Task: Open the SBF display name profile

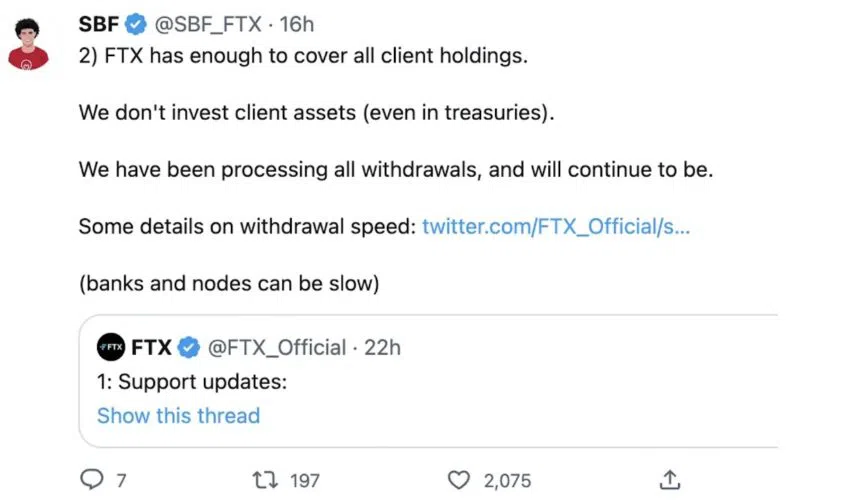Action: click(98, 24)
